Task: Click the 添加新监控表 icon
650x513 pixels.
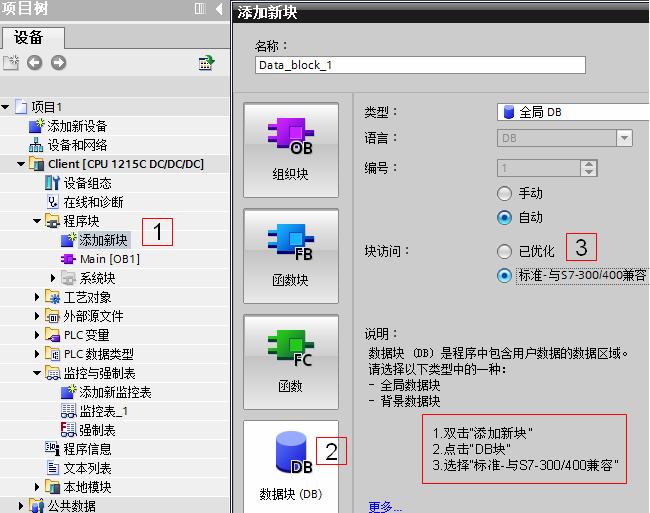Action: [x=68, y=392]
